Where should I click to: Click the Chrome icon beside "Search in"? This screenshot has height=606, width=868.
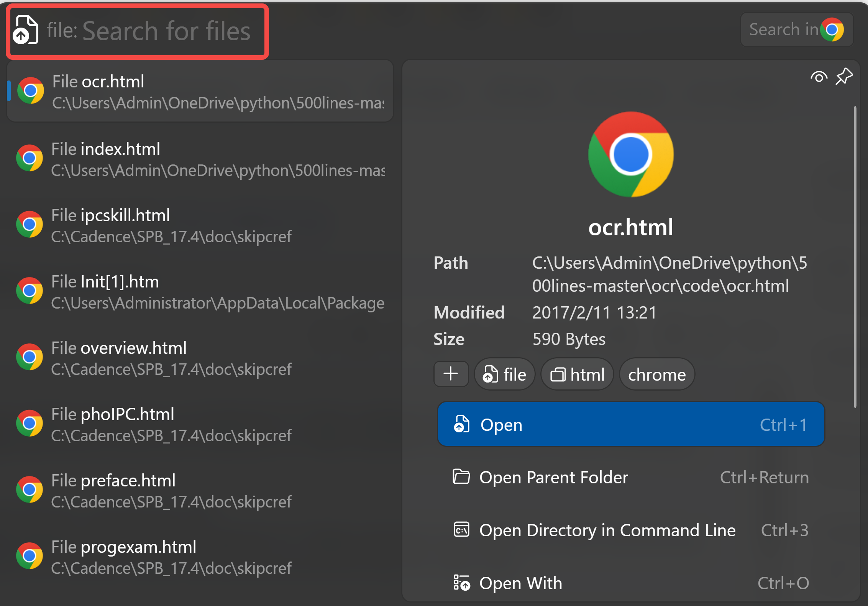click(831, 30)
